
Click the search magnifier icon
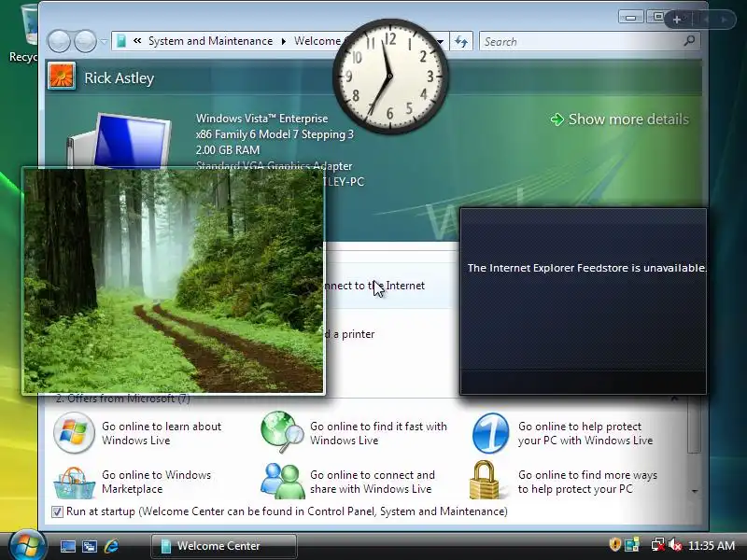pos(689,41)
